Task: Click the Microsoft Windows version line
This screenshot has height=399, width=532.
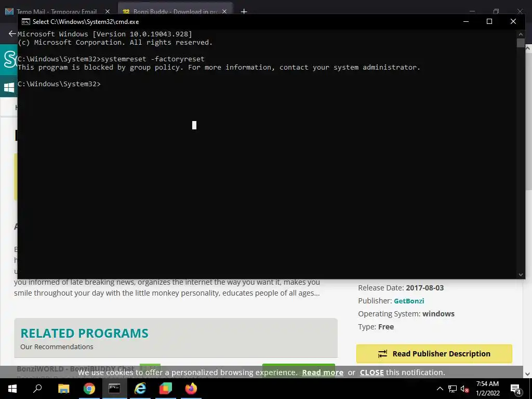Action: click(105, 34)
